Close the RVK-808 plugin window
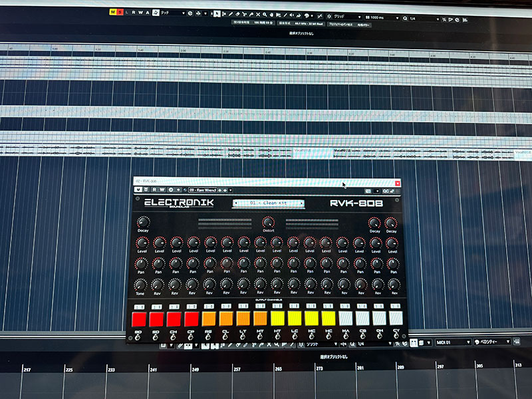Screen dimensions: 532x399 click(397, 184)
